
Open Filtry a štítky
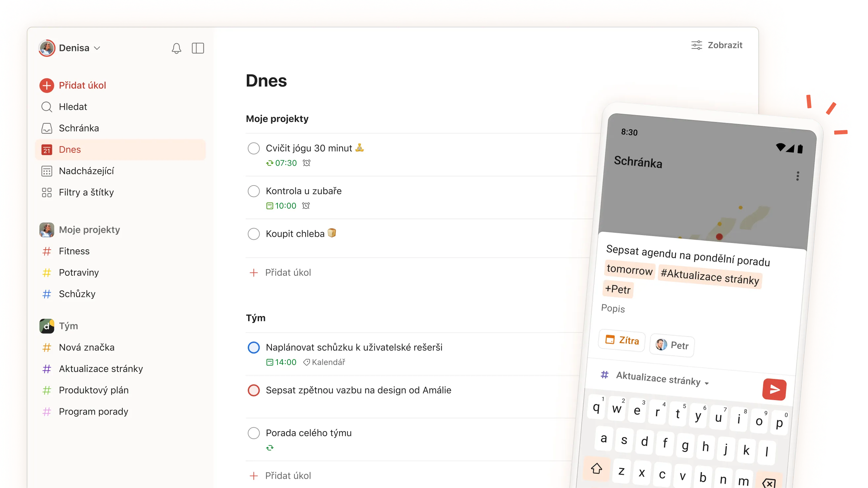tap(86, 192)
